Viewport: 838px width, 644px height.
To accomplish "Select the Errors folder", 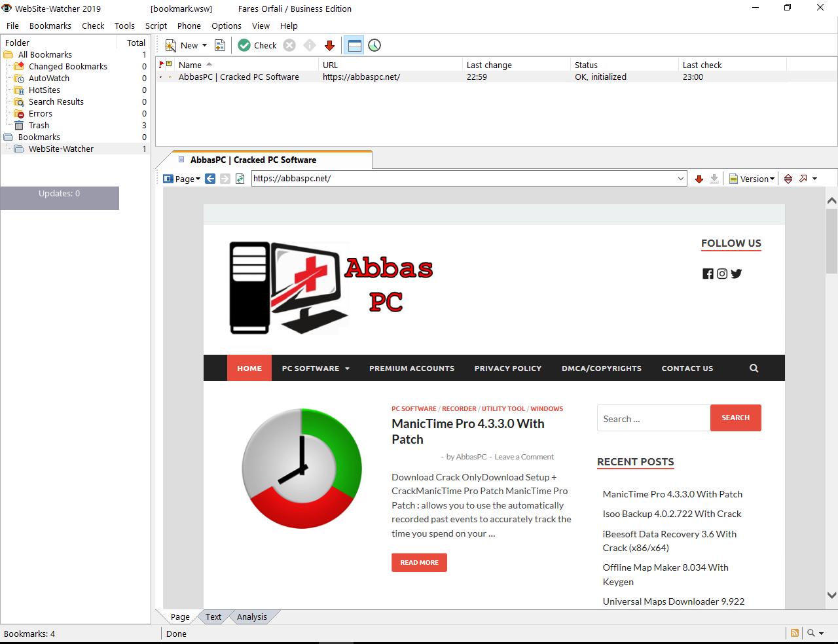I will [41, 113].
